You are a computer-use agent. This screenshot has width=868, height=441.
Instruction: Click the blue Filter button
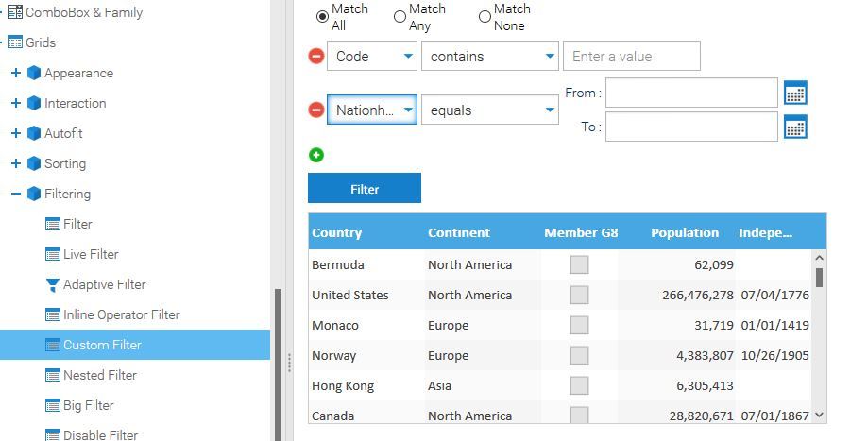click(x=365, y=189)
